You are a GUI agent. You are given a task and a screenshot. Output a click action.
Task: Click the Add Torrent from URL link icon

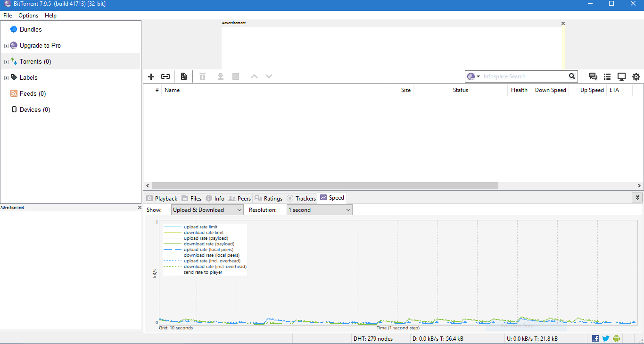165,76
